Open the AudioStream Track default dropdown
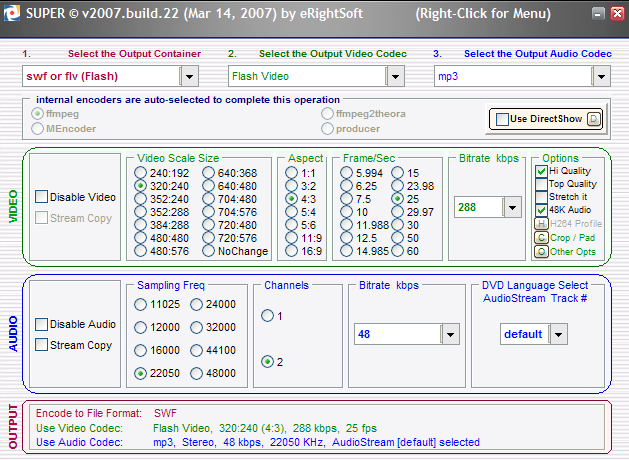The width and height of the screenshot is (629, 460). 558,335
